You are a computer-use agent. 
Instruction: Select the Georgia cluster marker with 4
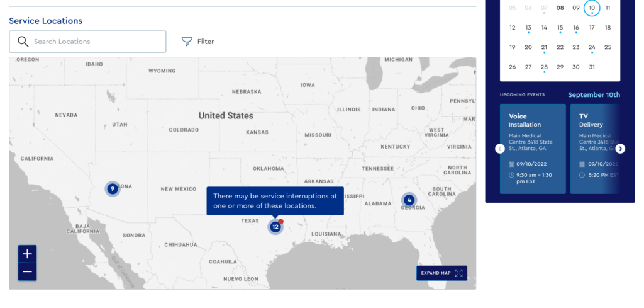coord(409,200)
